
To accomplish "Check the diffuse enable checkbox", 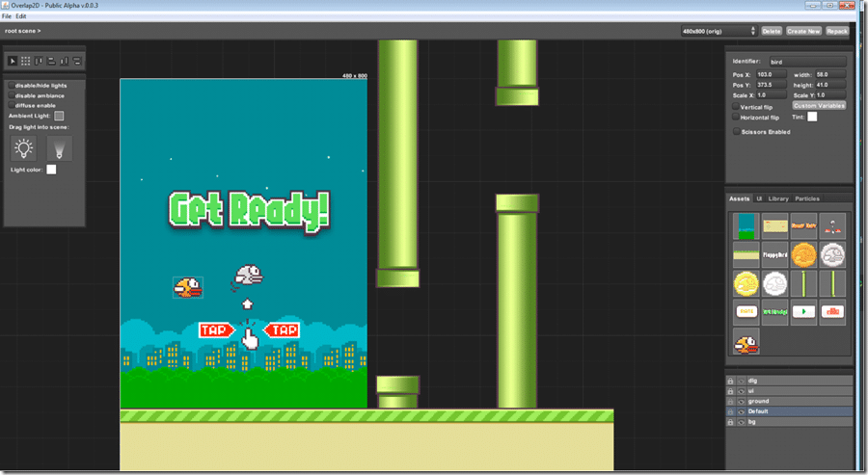I will (11, 105).
